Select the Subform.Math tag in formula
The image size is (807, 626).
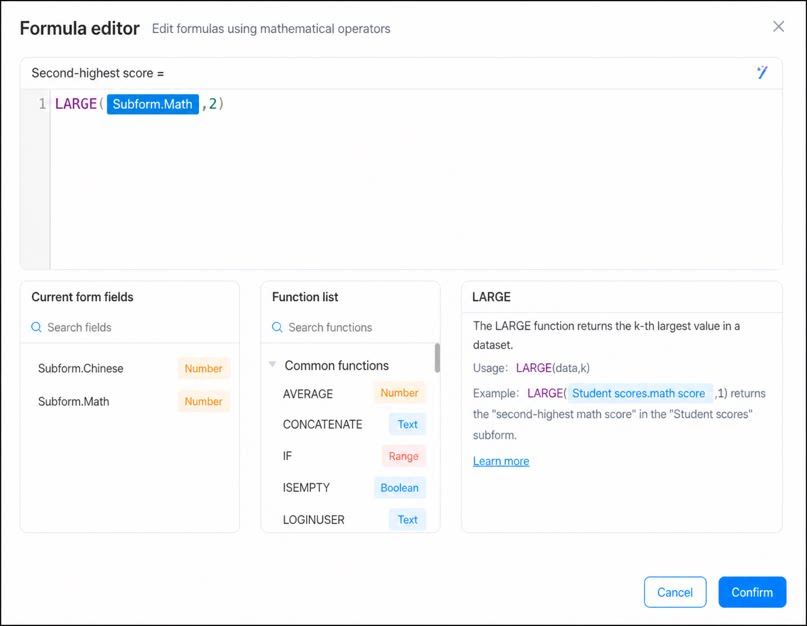click(x=153, y=105)
